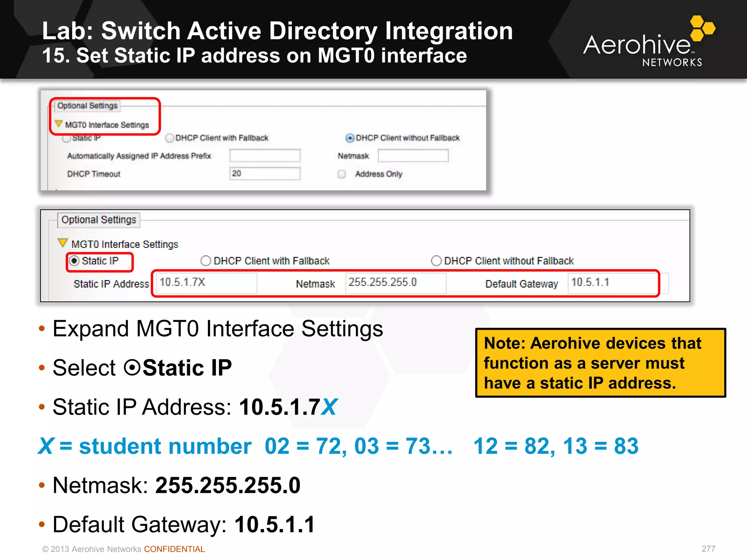747x560 pixels.
Task: Click the Aerohive Networks logo
Action: pos(649,42)
